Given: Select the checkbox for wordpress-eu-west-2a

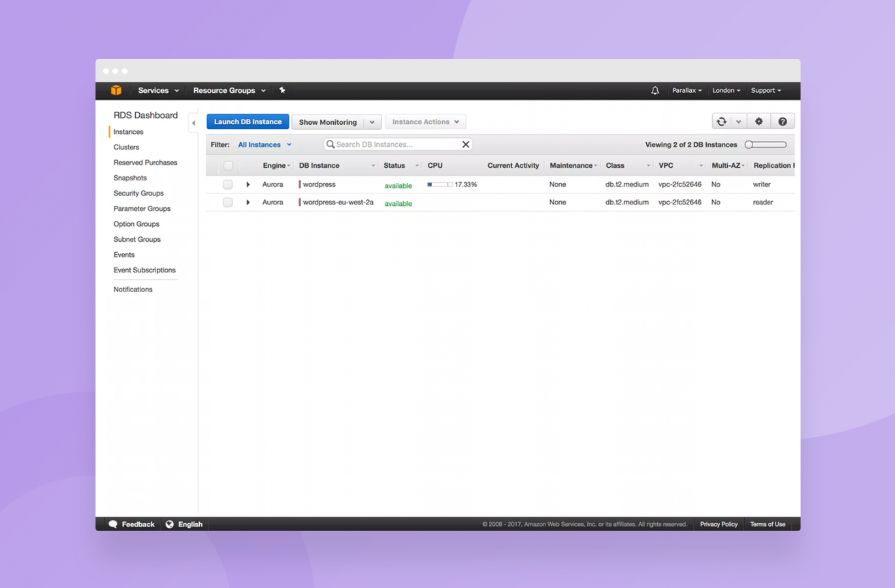Looking at the screenshot, I should click(x=227, y=203).
